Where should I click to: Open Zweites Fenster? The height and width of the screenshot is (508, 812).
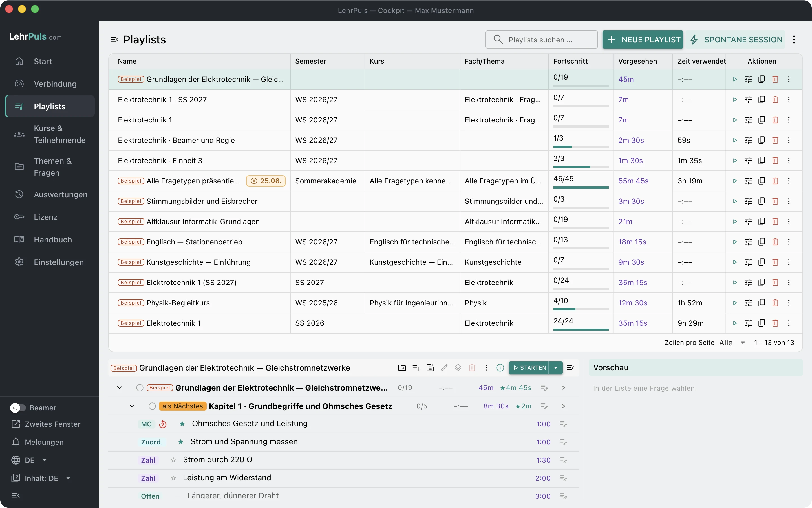pos(46,424)
